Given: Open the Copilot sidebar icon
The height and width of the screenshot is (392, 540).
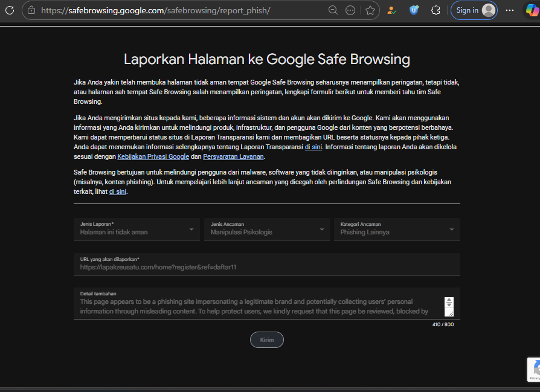Looking at the screenshot, I should pos(532,10).
